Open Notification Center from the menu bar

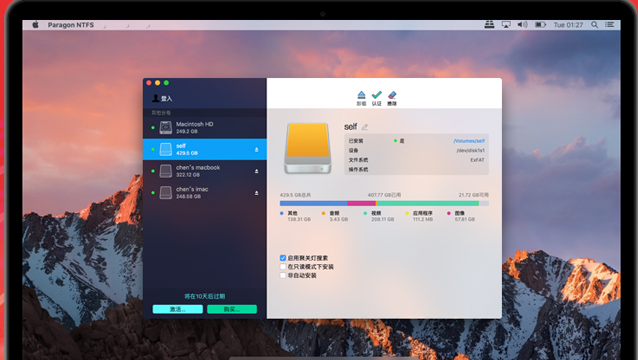[610, 25]
